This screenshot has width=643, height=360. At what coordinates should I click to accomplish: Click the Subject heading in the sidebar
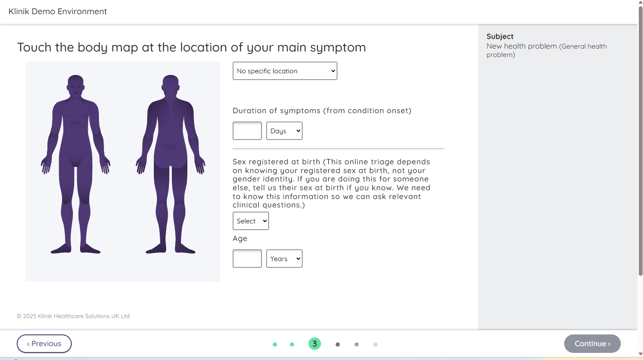click(x=500, y=36)
